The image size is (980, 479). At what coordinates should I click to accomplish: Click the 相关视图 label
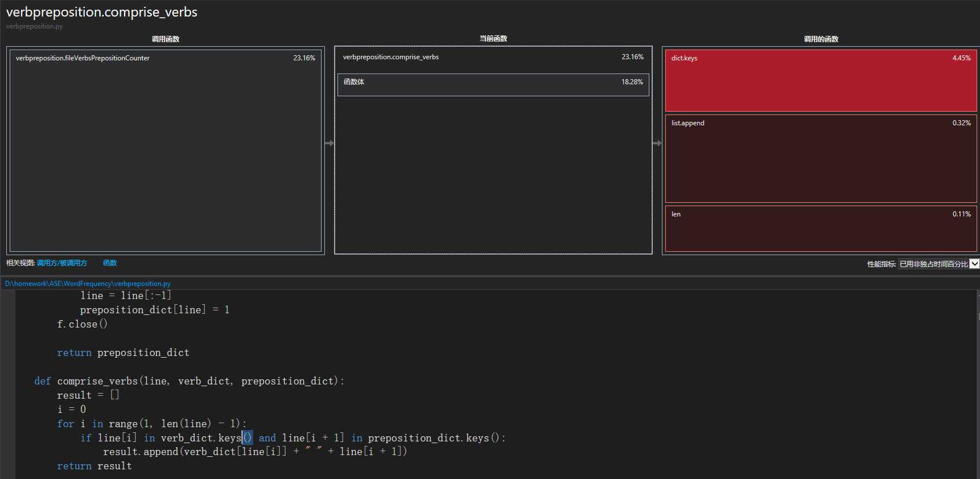20,263
